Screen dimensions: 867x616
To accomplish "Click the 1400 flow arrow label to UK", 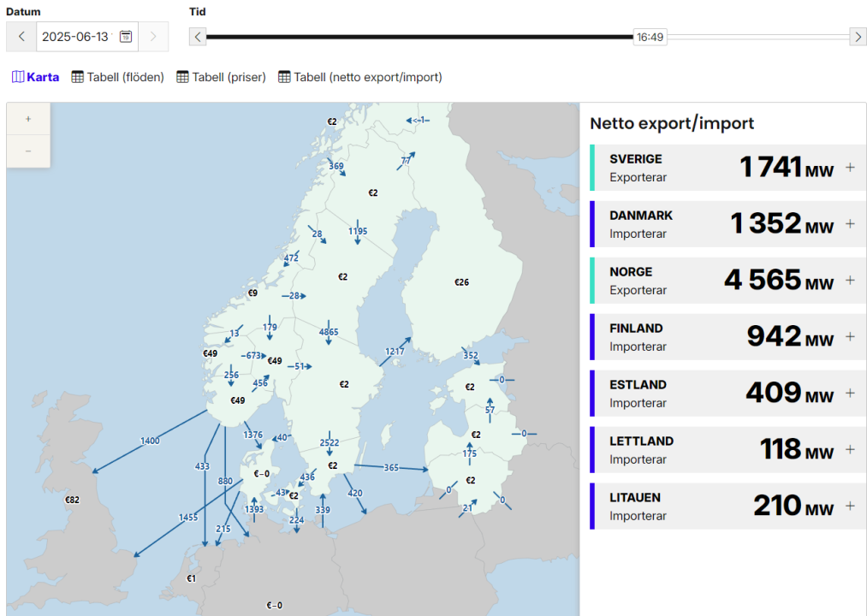I will tap(150, 441).
